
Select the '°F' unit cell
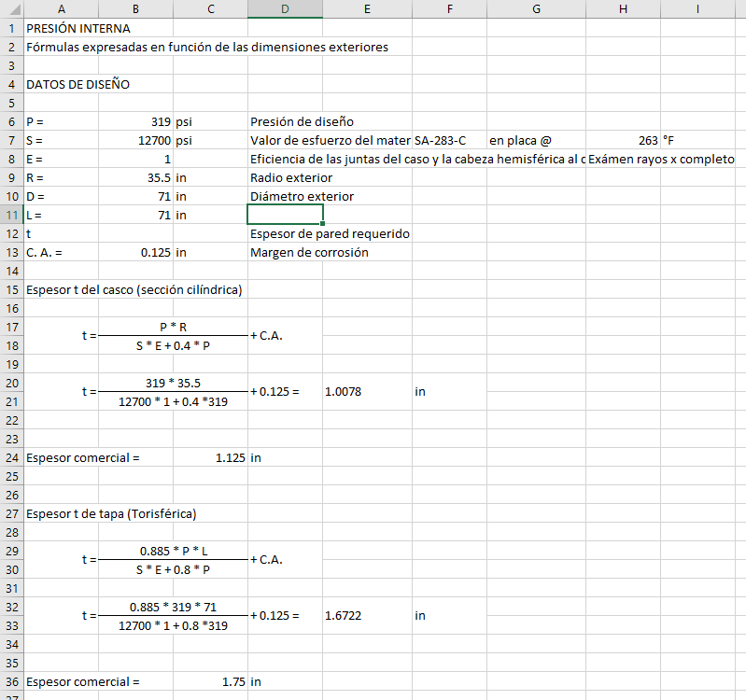coord(697,140)
